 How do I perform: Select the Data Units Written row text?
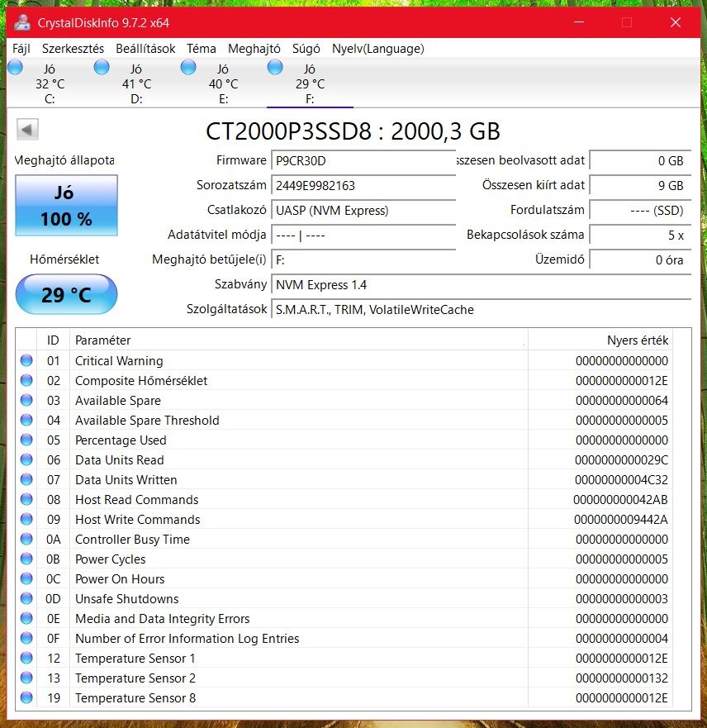click(x=126, y=479)
